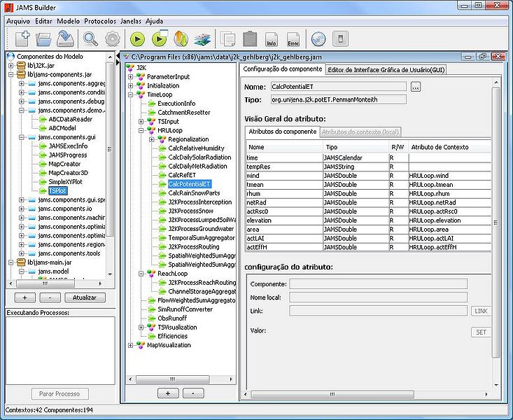Click the browse button beside Nome field
This screenshot has height=420, width=513.
[415, 87]
